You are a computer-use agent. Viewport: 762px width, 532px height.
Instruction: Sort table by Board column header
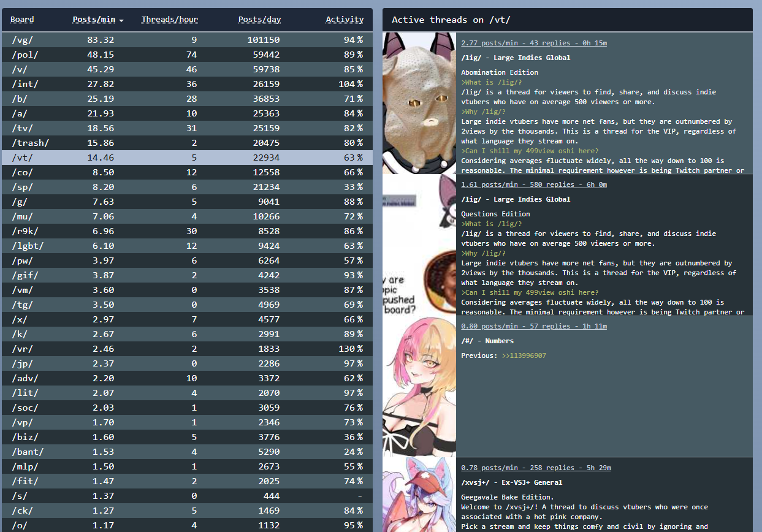[22, 20]
